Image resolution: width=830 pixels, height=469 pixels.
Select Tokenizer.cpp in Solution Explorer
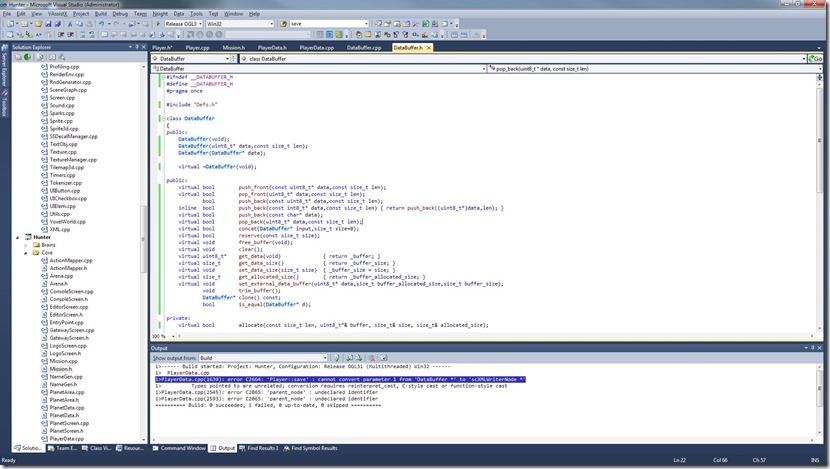(x=66, y=183)
